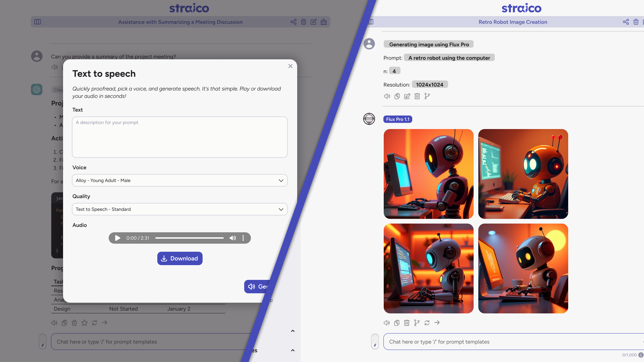This screenshot has width=644, height=362.
Task: Click the Generate speech button
Action: click(x=258, y=287)
